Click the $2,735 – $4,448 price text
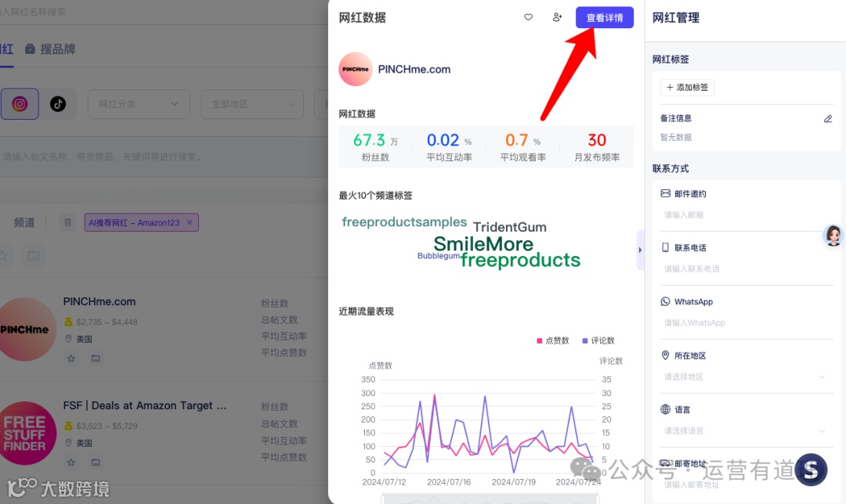 (107, 322)
